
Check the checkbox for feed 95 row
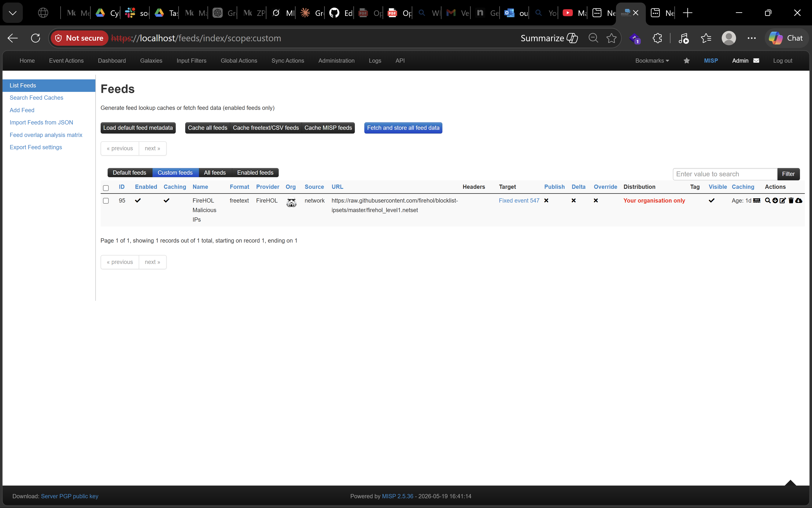tap(106, 201)
